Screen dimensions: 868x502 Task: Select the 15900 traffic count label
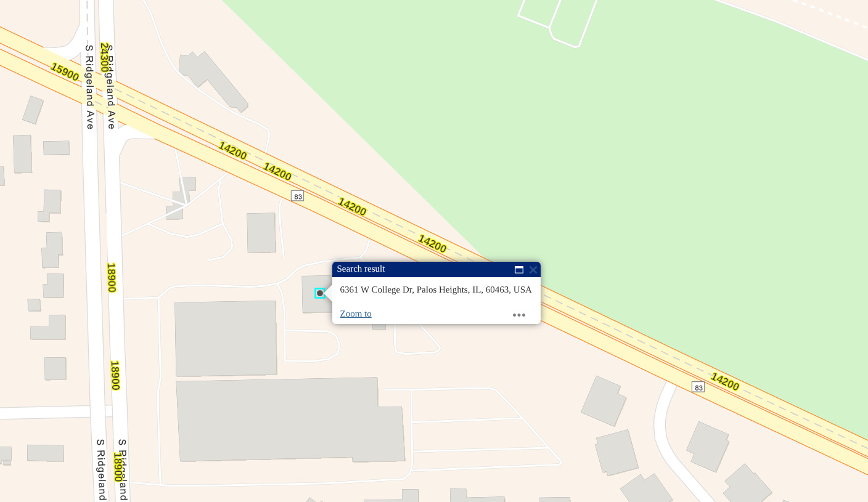coord(65,72)
